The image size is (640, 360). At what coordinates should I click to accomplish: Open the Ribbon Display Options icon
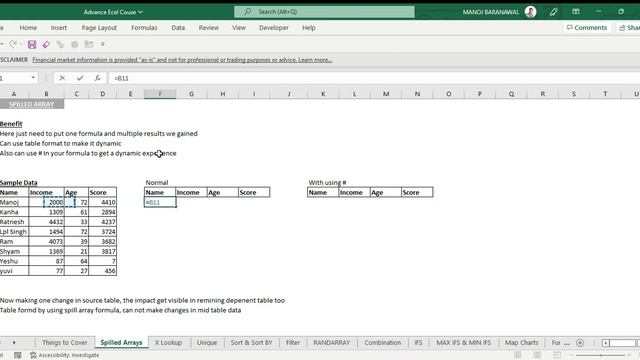[576, 12]
